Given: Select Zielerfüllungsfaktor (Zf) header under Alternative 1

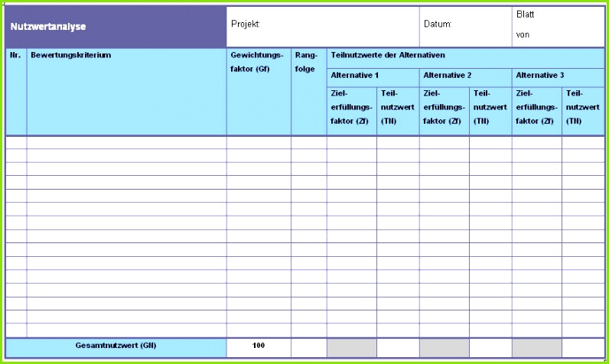Looking at the screenshot, I should tap(351, 108).
